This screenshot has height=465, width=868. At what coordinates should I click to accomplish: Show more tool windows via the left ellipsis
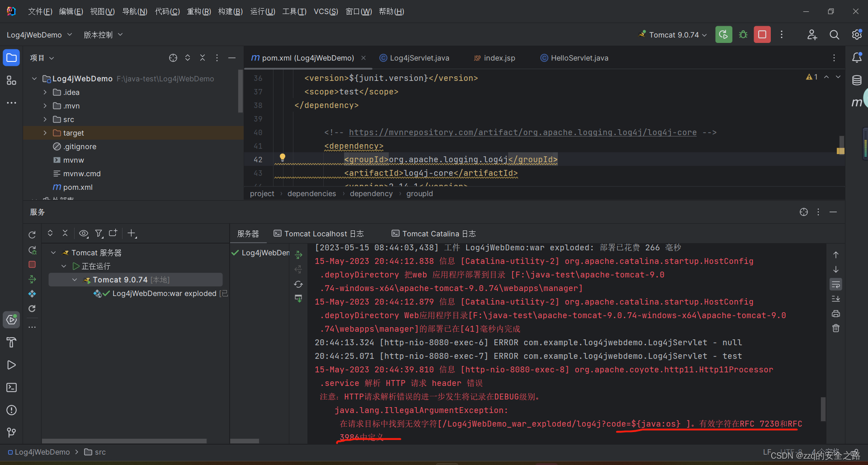click(x=11, y=103)
